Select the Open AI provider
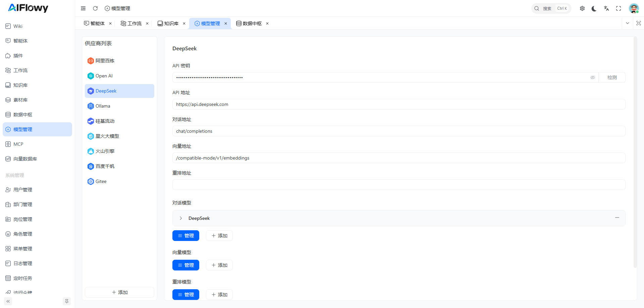 tap(119, 76)
